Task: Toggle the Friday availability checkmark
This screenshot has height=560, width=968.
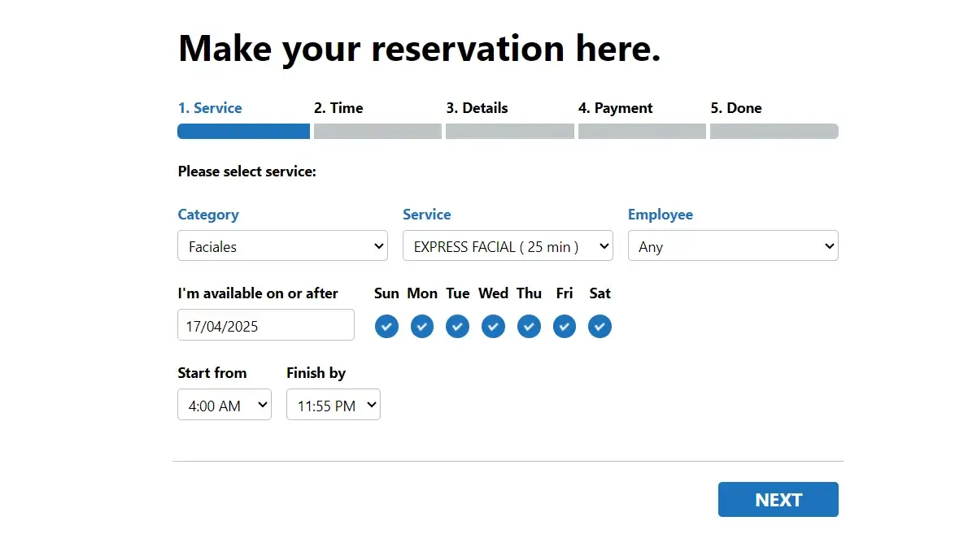Action: [565, 327]
